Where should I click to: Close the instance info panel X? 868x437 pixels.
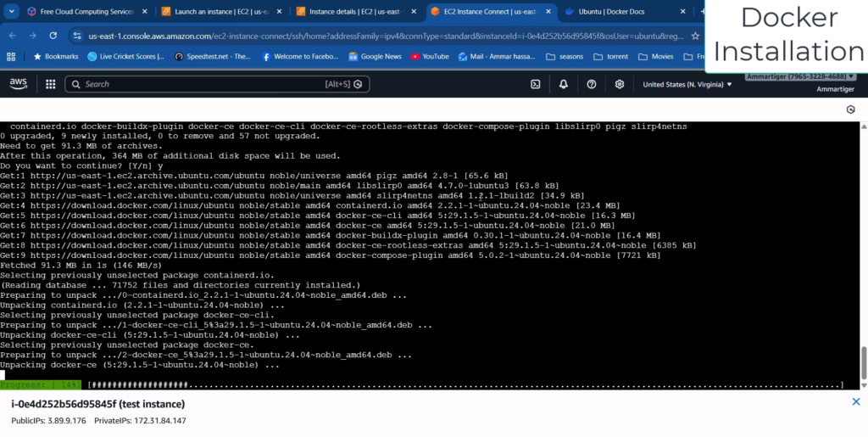(x=856, y=402)
